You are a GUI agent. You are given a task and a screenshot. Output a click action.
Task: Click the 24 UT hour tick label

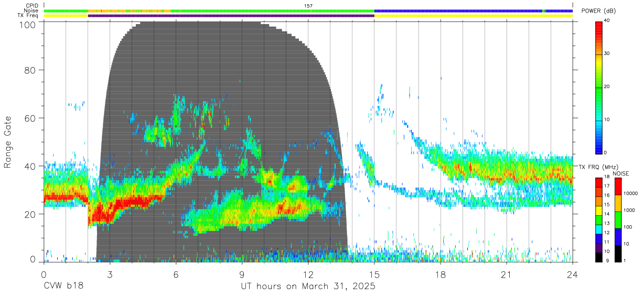(573, 274)
